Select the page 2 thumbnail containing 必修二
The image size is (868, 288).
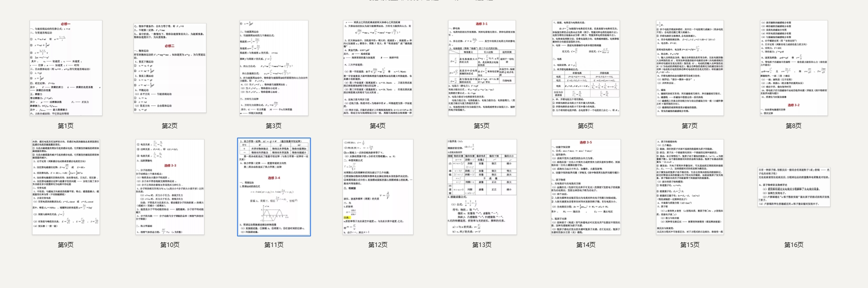click(169, 68)
